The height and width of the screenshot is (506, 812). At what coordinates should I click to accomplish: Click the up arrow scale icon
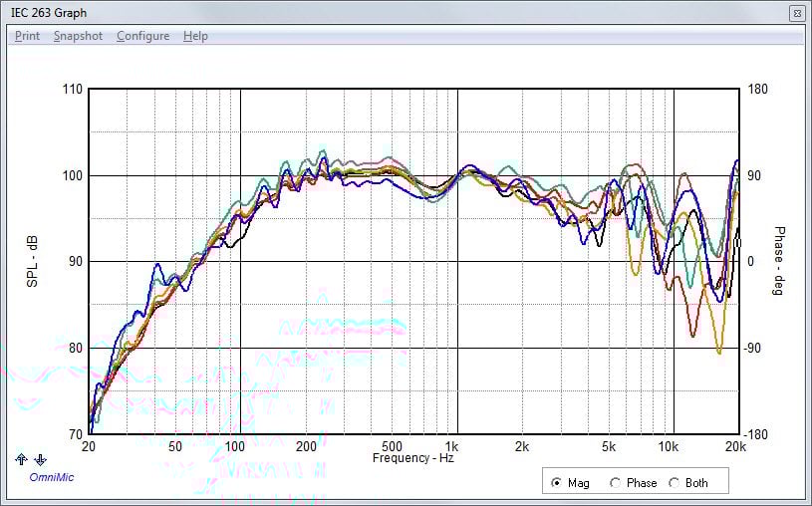pos(22,459)
